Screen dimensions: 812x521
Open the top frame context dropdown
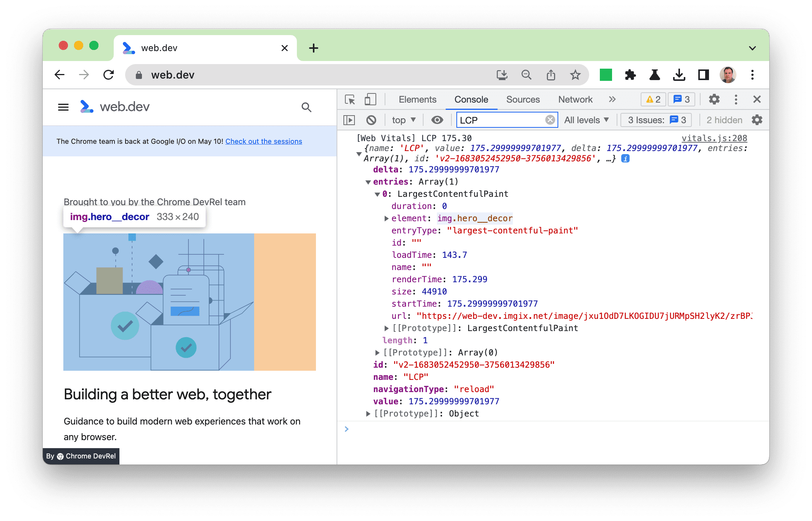(x=403, y=121)
